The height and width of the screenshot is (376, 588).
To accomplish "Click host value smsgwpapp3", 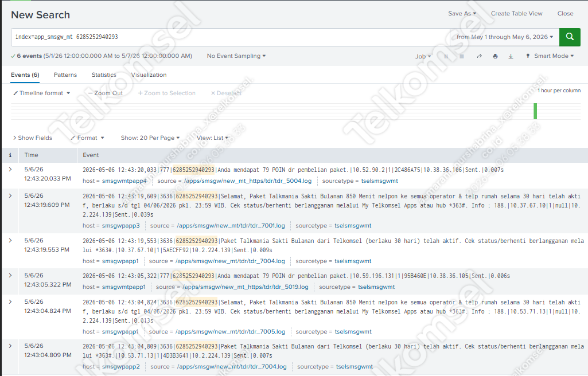I will (120, 225).
